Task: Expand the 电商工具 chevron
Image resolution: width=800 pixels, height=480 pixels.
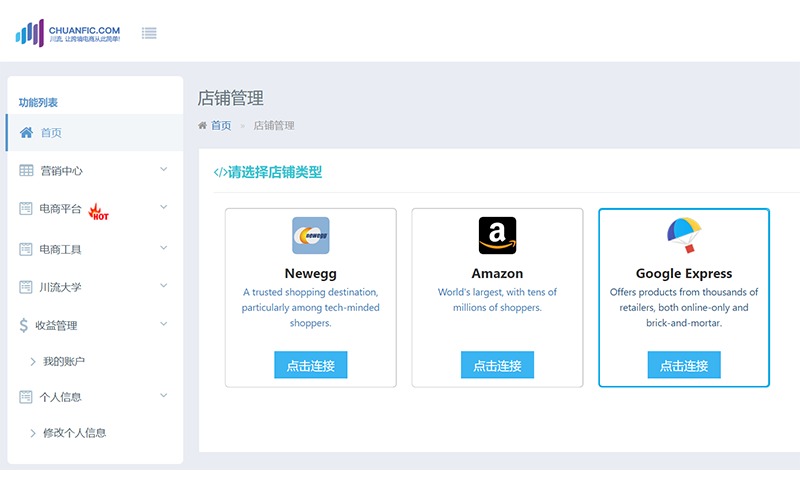Action: (x=163, y=248)
